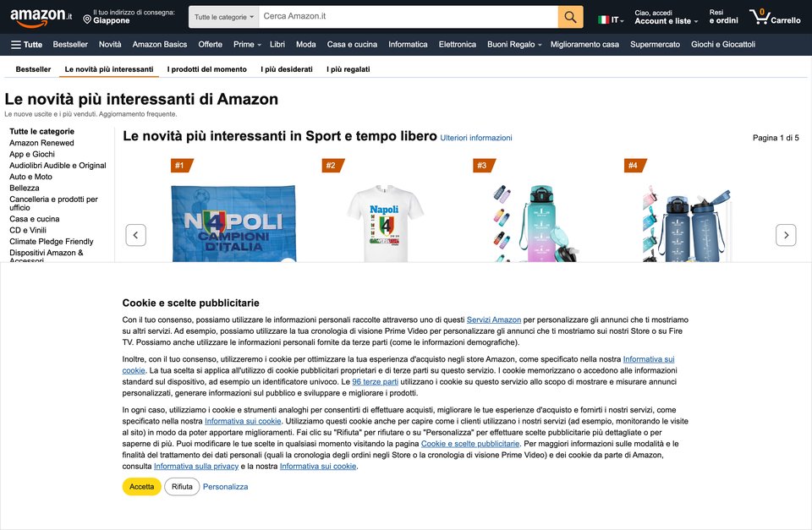The height and width of the screenshot is (530, 812).
Task: Click the Amazon.it logo
Action: (41, 16)
